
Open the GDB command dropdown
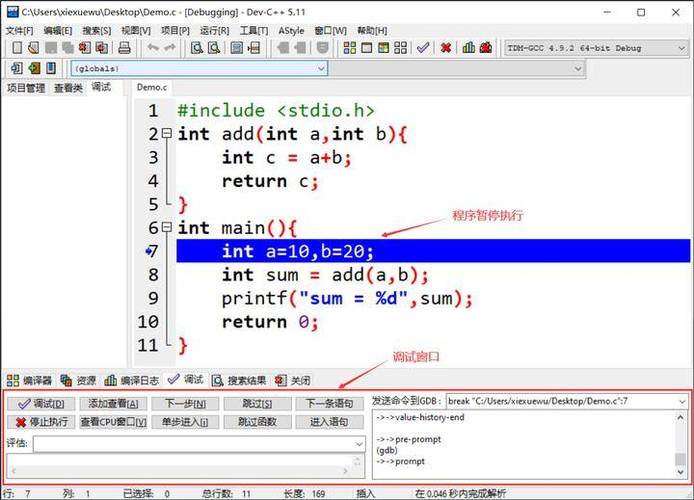pyautogui.click(x=681, y=401)
